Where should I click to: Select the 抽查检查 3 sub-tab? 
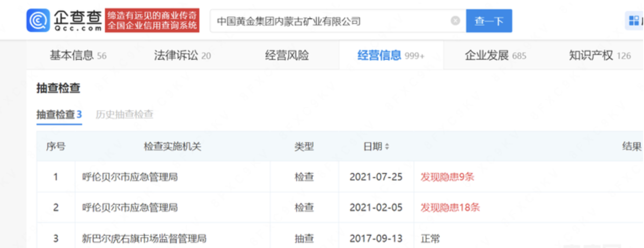[59, 114]
